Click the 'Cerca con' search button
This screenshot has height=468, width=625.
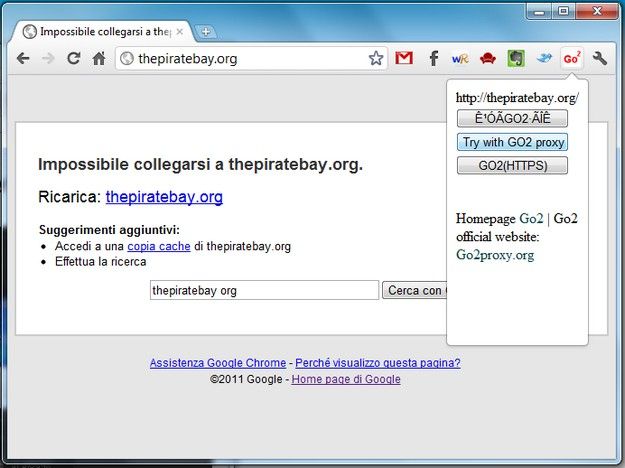pyautogui.click(x=415, y=290)
